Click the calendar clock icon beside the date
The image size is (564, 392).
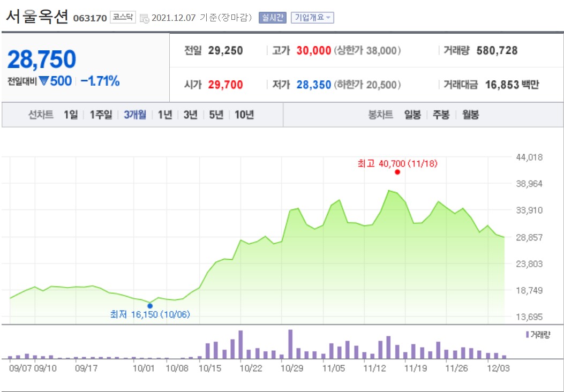tap(145, 18)
